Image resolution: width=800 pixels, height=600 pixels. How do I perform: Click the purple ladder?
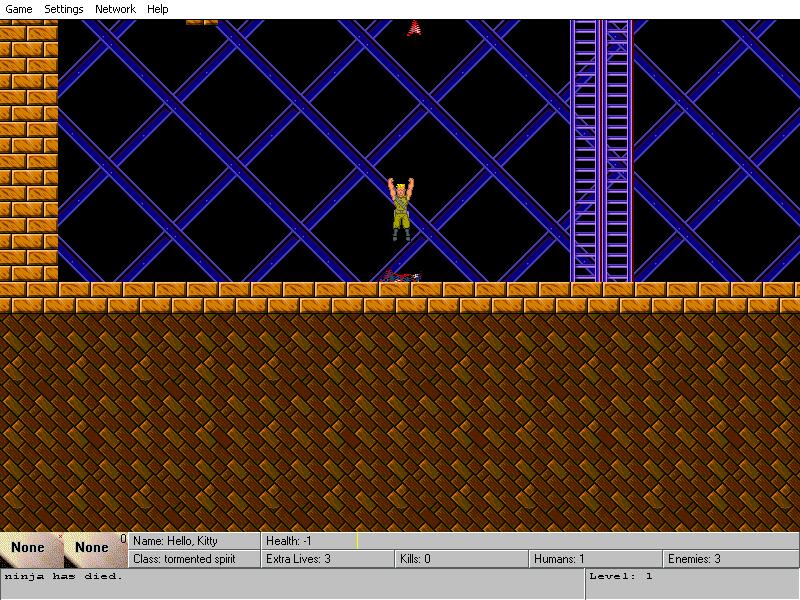pos(602,151)
